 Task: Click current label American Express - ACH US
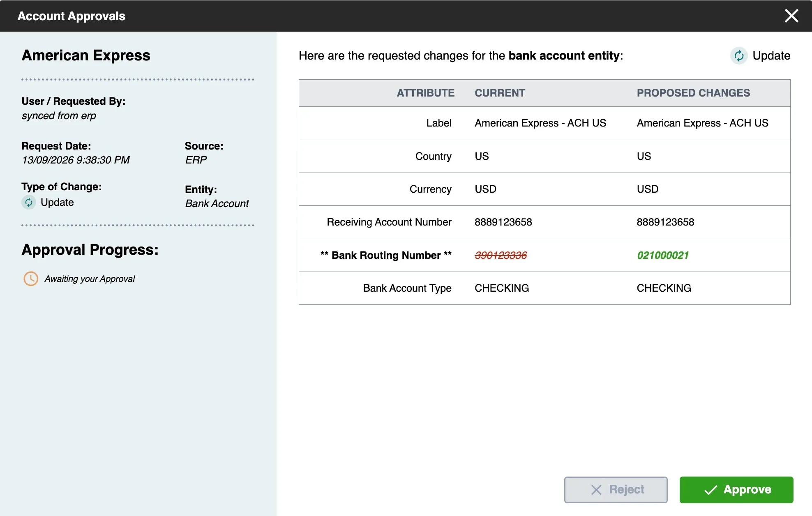(x=540, y=123)
